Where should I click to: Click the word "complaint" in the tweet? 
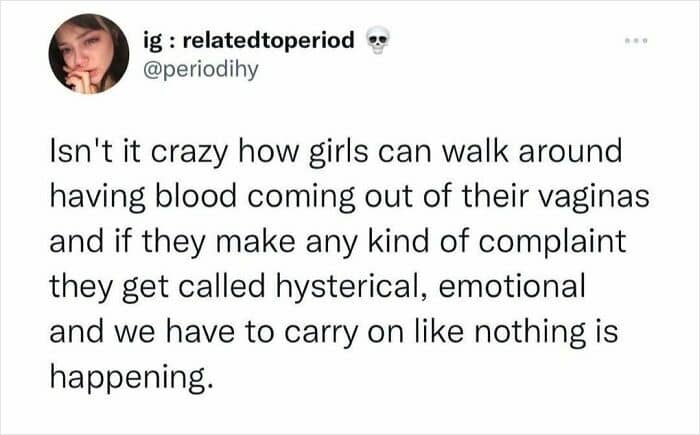tap(553, 243)
